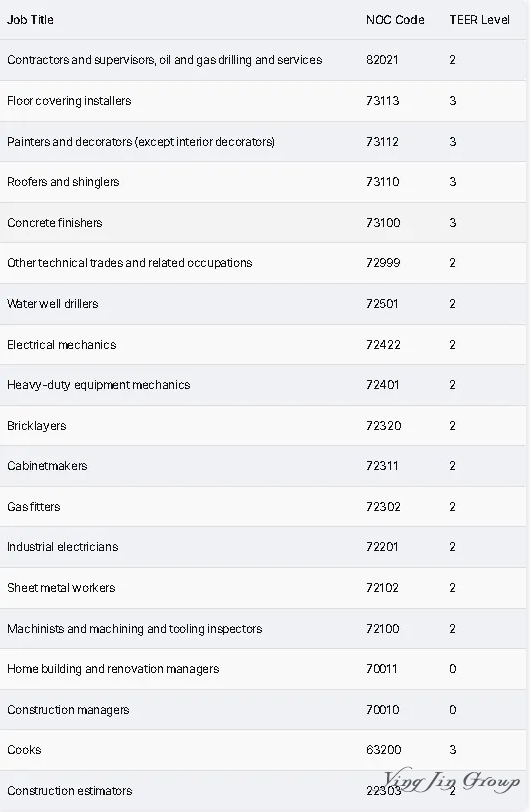Click the Cabinetmakers job title
Image resolution: width=530 pixels, height=812 pixels.
(x=47, y=466)
